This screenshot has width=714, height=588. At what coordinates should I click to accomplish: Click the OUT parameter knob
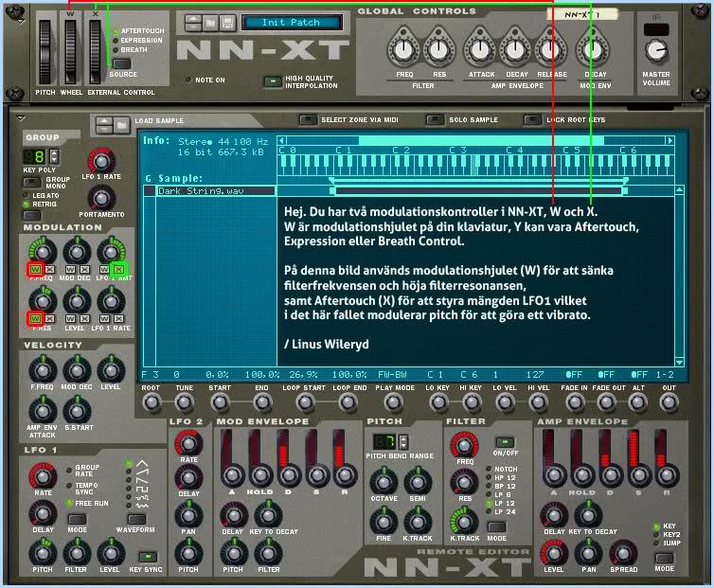tap(669, 402)
